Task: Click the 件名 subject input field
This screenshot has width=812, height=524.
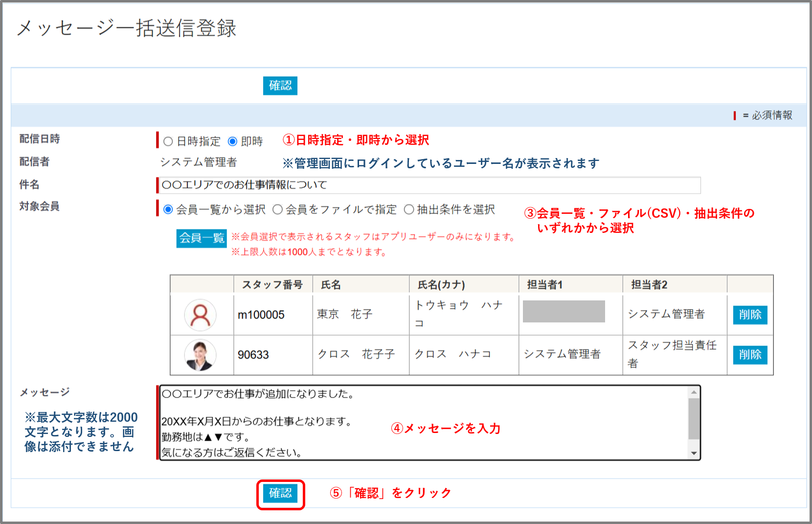Action: pos(430,185)
